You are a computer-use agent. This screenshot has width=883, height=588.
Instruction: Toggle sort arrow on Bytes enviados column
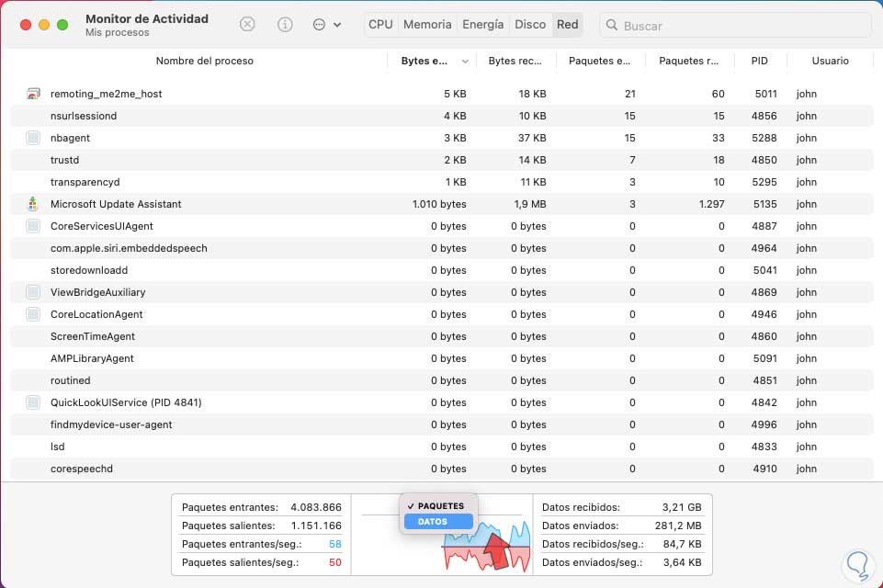point(465,62)
